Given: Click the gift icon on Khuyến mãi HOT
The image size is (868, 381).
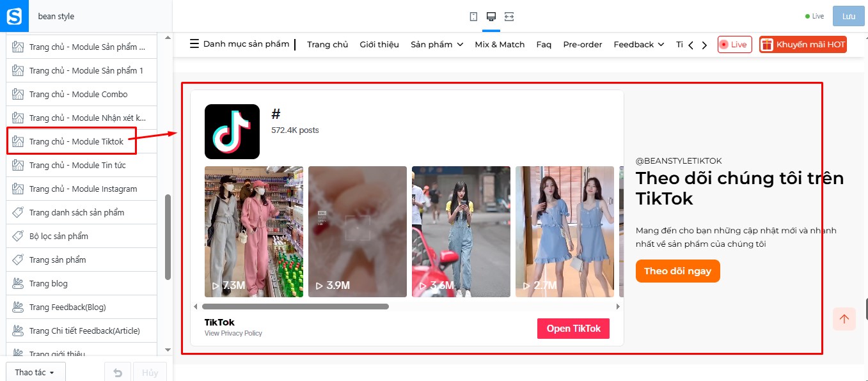Looking at the screenshot, I should (767, 45).
